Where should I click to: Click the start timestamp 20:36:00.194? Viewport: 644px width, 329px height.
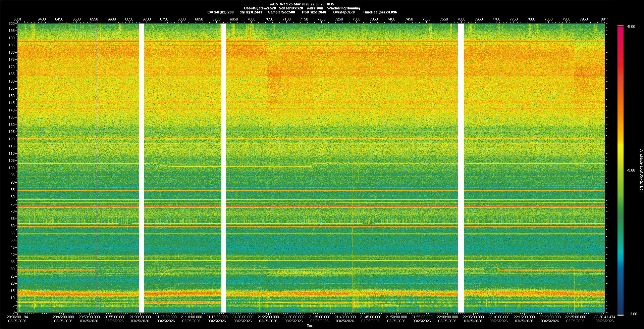coord(17,317)
